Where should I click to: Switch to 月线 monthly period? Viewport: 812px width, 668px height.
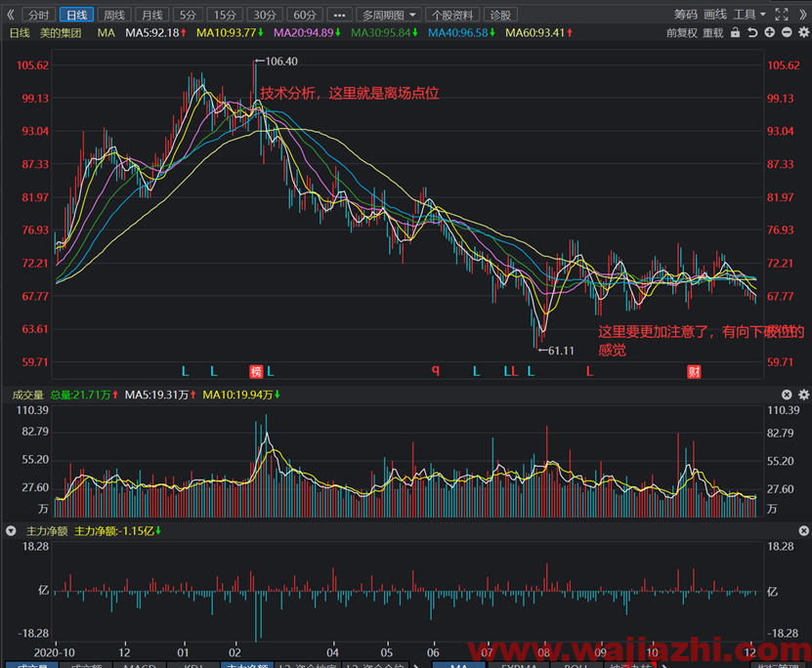pyautogui.click(x=151, y=15)
